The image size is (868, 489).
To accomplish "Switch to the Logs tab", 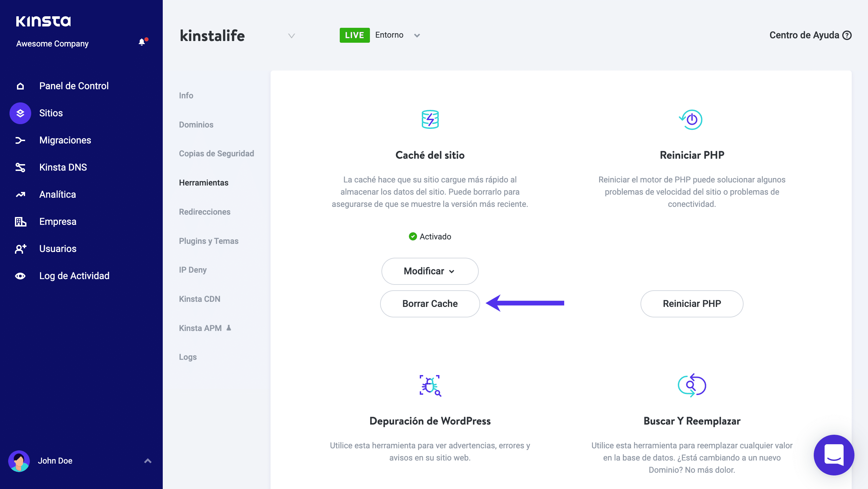I will (188, 357).
